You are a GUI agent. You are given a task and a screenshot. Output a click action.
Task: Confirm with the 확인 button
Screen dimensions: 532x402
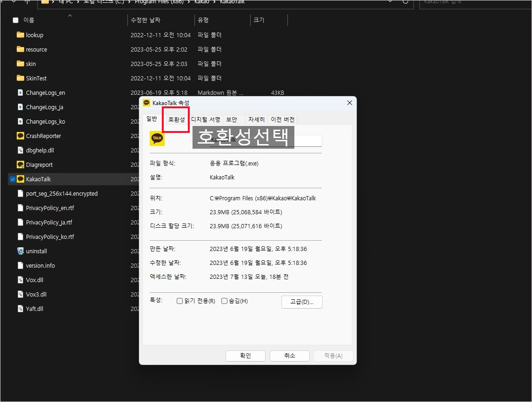click(245, 356)
